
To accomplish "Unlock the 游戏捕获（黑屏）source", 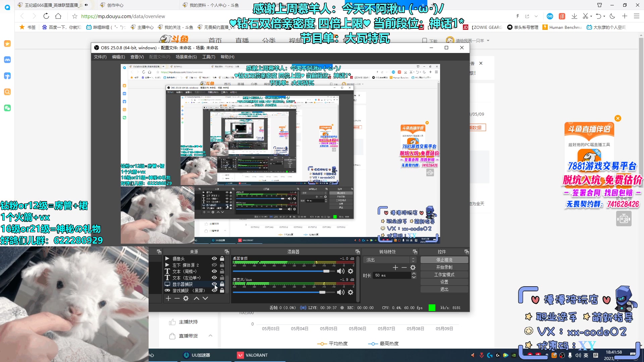I will 222,290.
